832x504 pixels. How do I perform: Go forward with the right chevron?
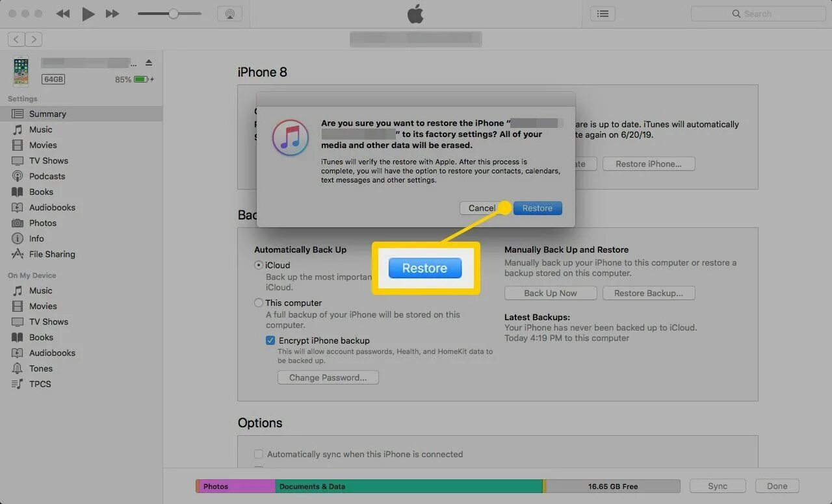pos(34,40)
